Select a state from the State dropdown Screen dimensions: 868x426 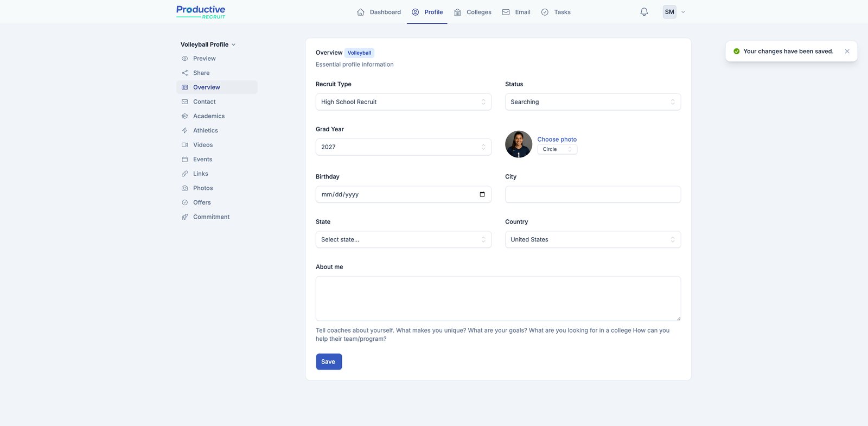point(403,239)
